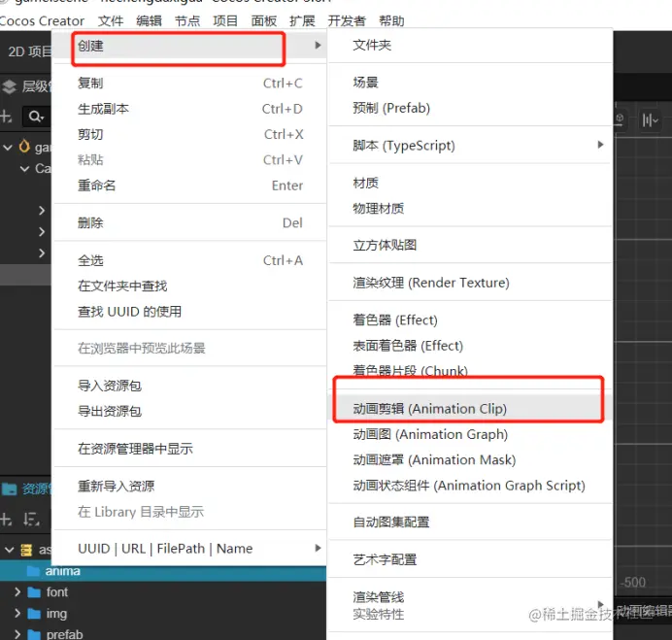Select 导出资源包 menu entry

pos(190,411)
